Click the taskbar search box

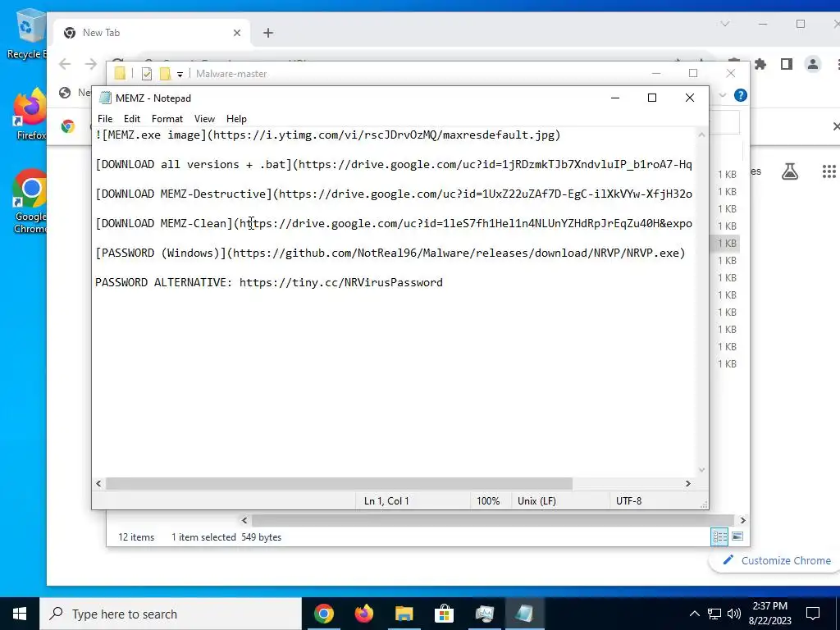click(171, 614)
